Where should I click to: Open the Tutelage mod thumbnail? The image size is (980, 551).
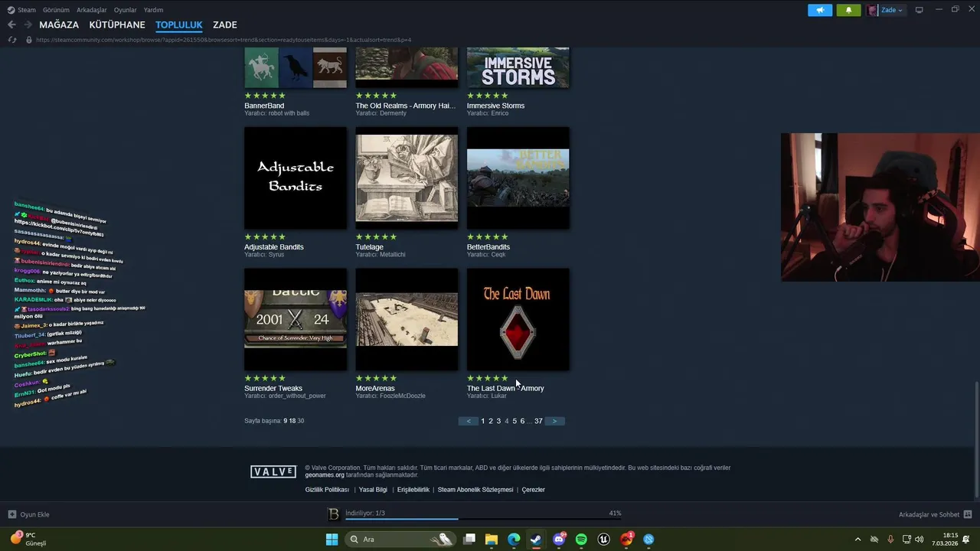tap(407, 178)
